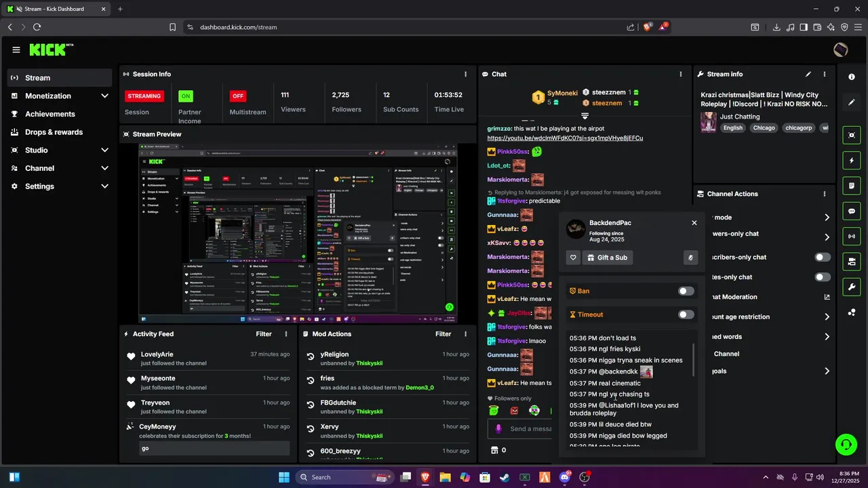This screenshot has width=868, height=488.
Task: Toggle the wrench widget in the right sidebar
Action: 852,287
